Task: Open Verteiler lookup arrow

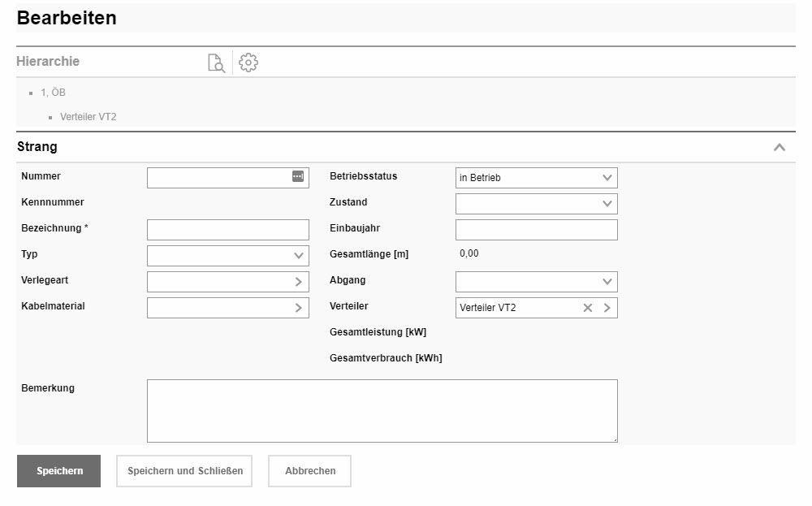Action: (607, 308)
